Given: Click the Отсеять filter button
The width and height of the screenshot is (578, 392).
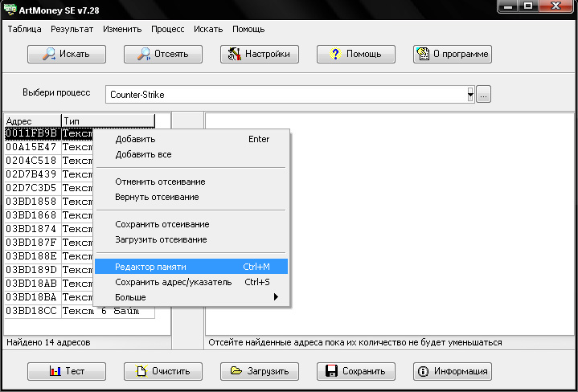Looking at the screenshot, I should pyautogui.click(x=163, y=55).
